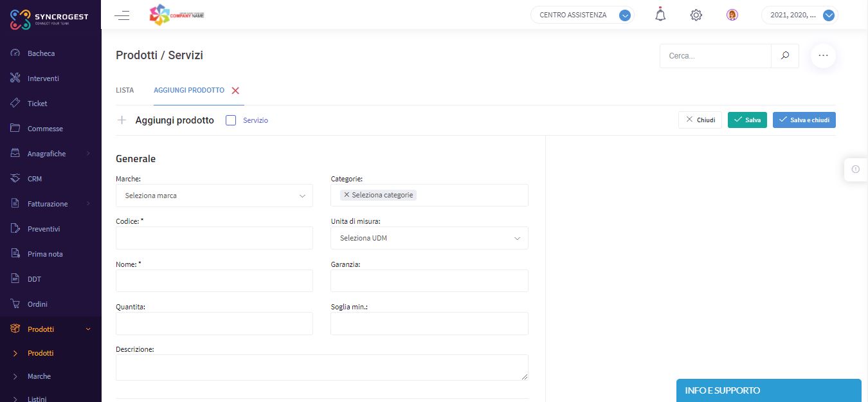The image size is (868, 402).
Task: Click the Commesse folder icon
Action: click(x=15, y=129)
